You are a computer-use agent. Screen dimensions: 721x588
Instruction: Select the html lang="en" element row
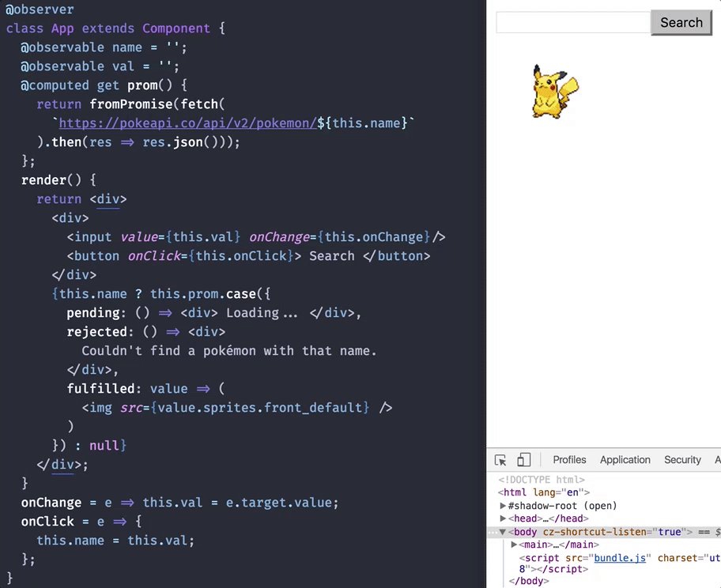point(543,492)
